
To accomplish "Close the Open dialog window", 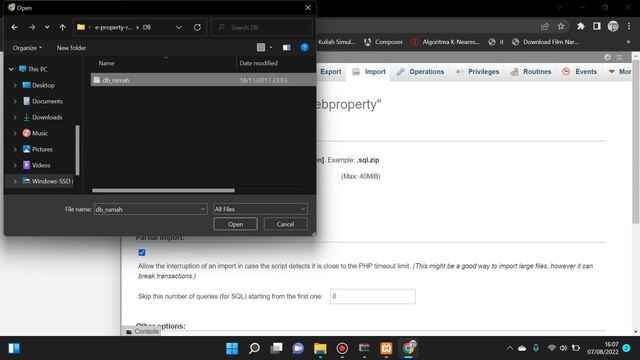I will click(308, 7).
